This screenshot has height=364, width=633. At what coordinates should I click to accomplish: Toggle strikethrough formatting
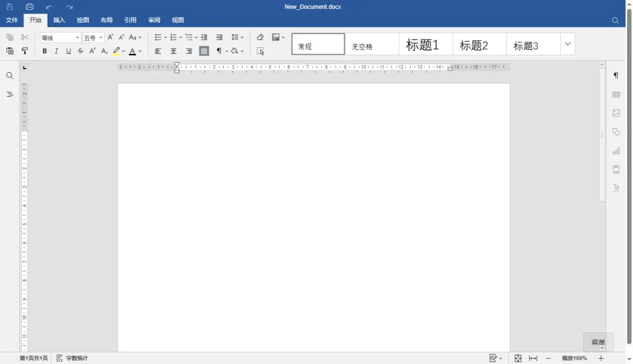pyautogui.click(x=80, y=51)
